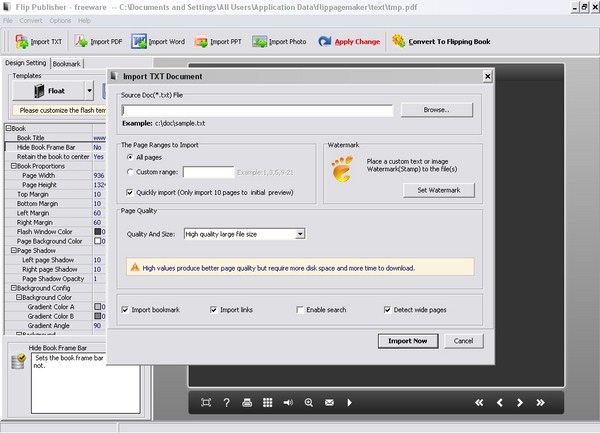Click the Gradient Color A swatch
Image resolution: width=600 pixels, height=433 pixels.
point(98,307)
